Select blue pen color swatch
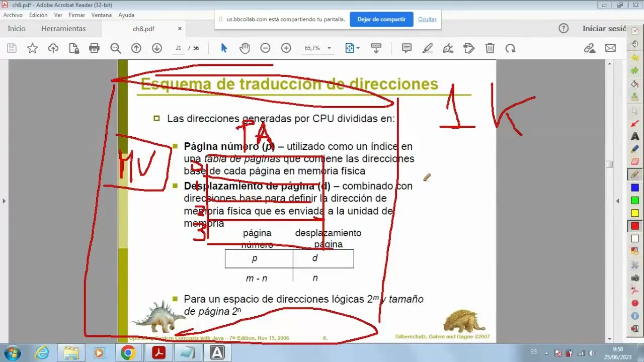The height and width of the screenshot is (362, 644). click(x=635, y=188)
